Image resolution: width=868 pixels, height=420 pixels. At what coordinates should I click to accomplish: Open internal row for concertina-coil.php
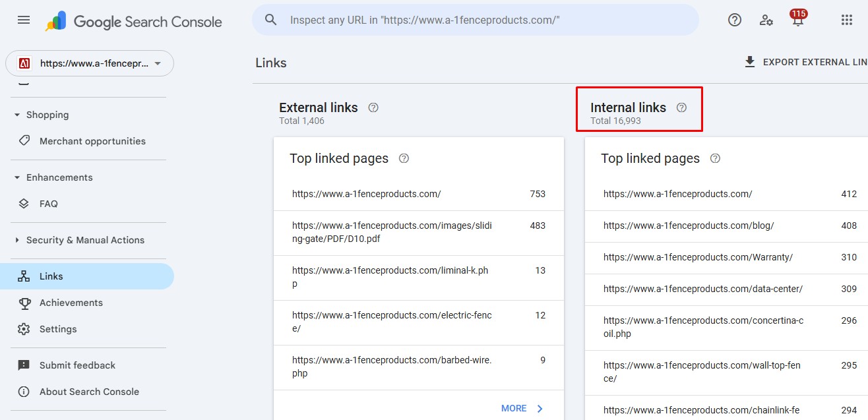[726, 327]
